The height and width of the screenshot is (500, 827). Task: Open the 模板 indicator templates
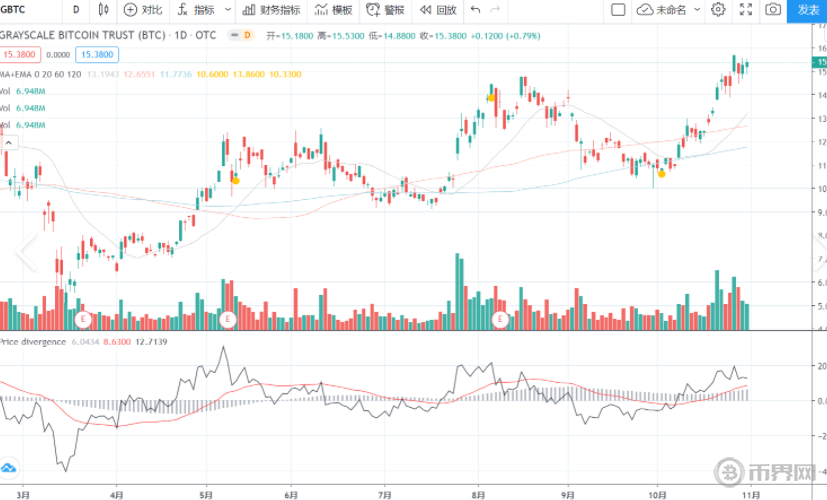click(x=333, y=10)
